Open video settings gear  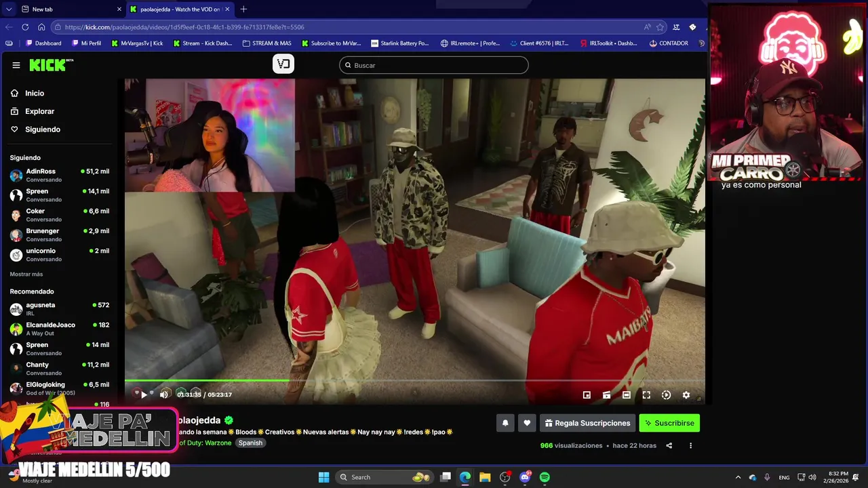[x=686, y=395]
